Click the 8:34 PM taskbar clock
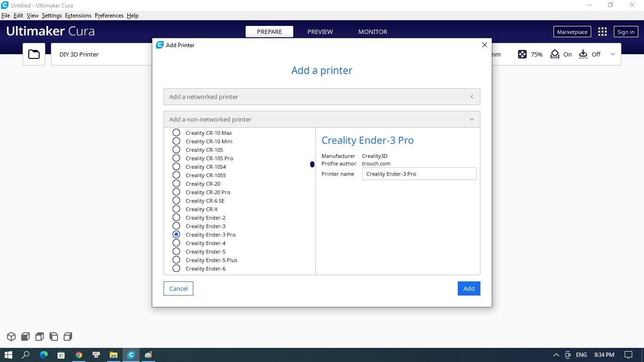644x362 pixels. (x=604, y=355)
